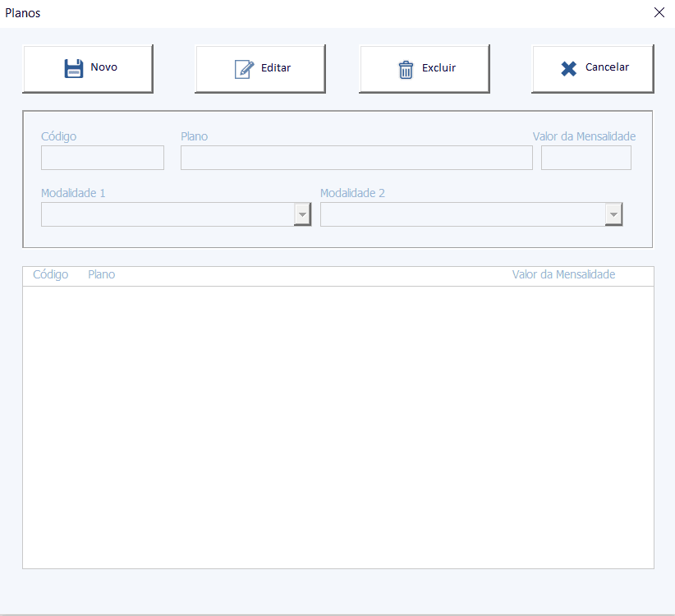Expand the Modalidade 2 dropdown arrow
Viewport: 675px width, 616px height.
tap(613, 214)
